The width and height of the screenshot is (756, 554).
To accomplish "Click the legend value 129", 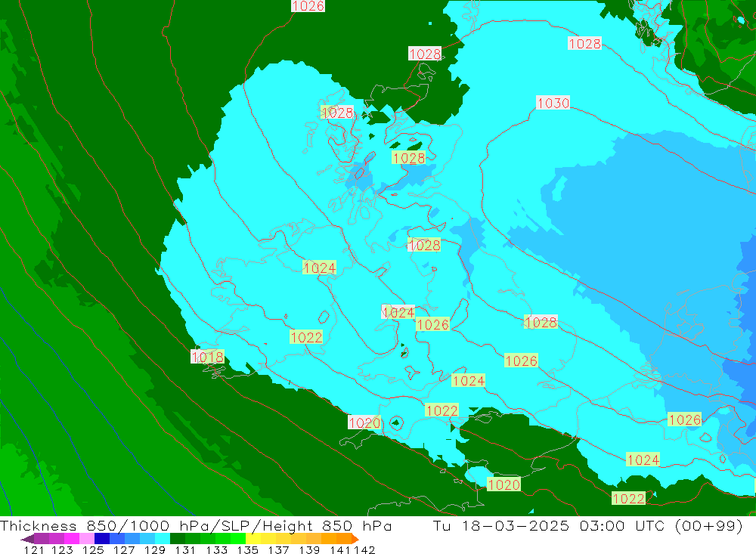I will click(x=155, y=549).
